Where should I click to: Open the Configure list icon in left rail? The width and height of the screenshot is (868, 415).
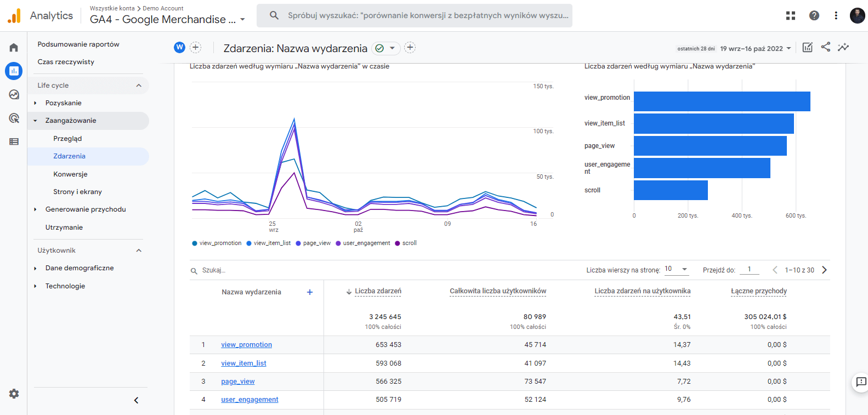[14, 141]
